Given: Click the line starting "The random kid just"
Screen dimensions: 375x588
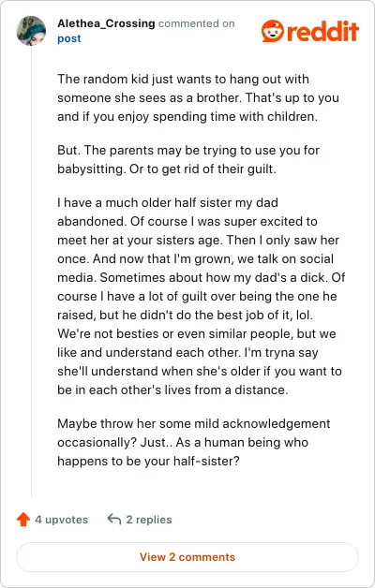Looking at the screenshot, I should (x=183, y=80).
